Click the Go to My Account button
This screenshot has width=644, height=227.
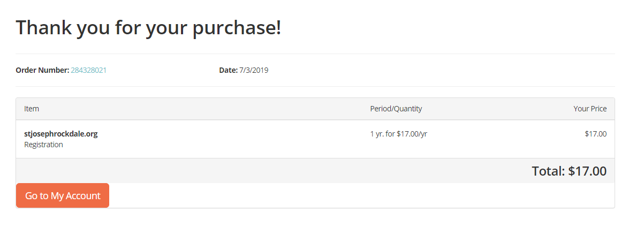(63, 195)
